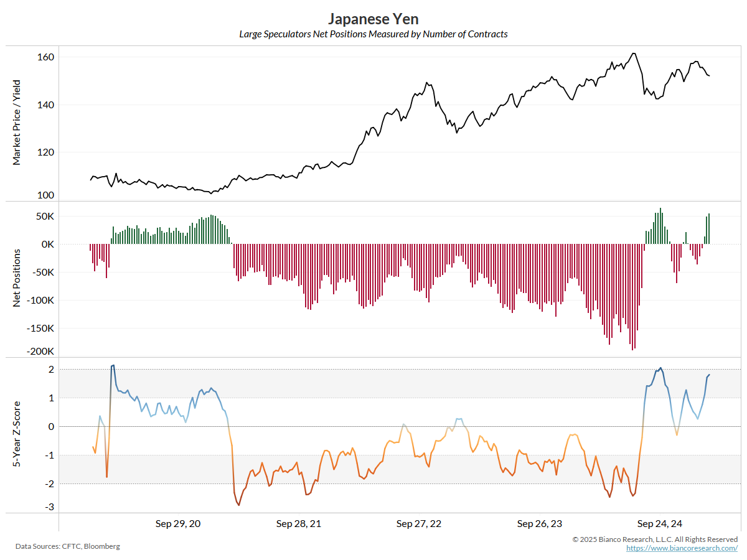The image size is (747, 560).
Task: Click the -200K tick on Net Positions axis
Action: 40,351
